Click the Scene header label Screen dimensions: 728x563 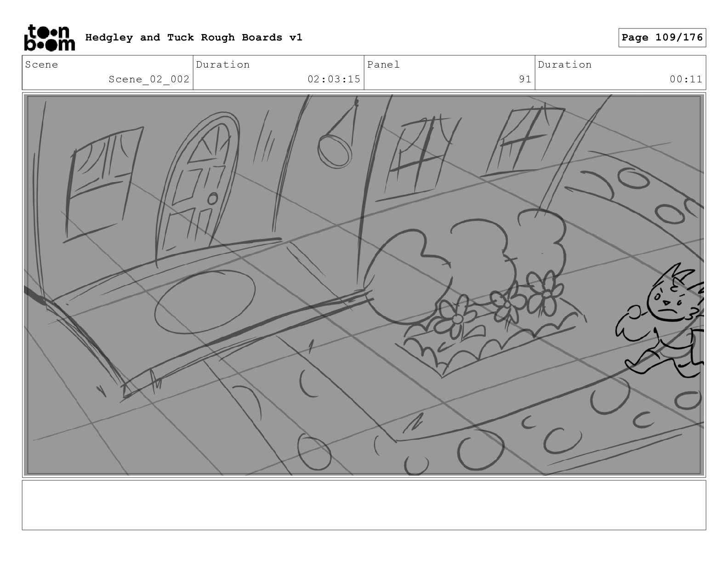[42, 65]
